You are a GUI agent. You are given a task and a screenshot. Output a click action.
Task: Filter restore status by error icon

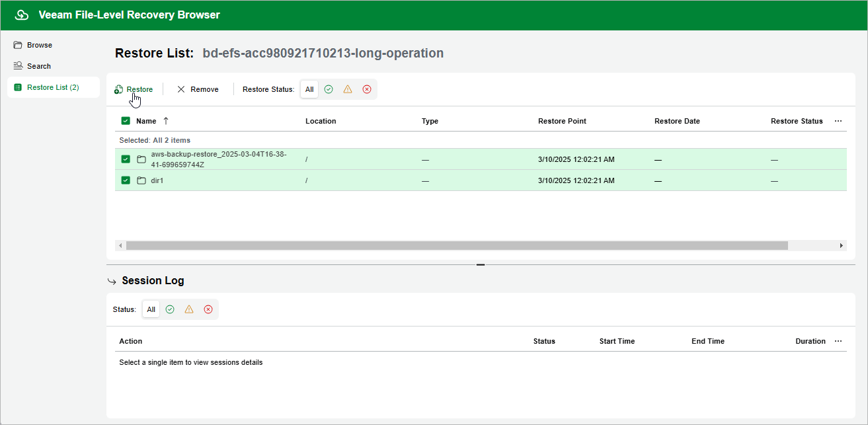[x=367, y=89]
